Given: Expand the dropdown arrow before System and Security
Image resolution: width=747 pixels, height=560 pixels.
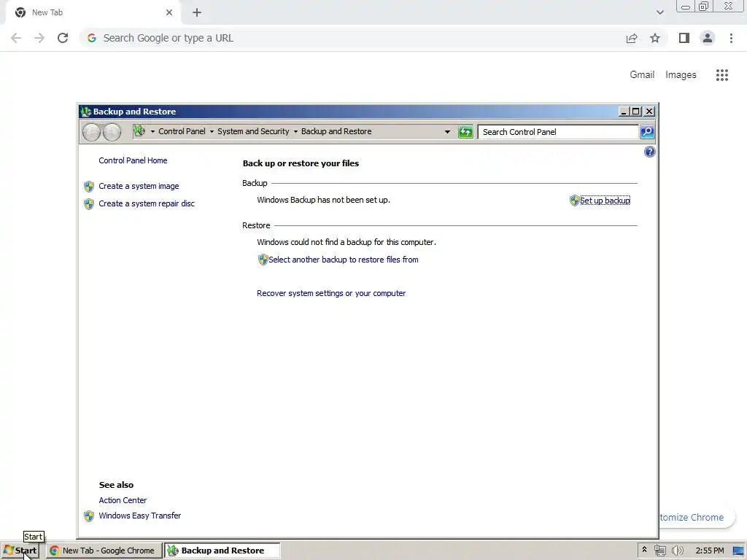Looking at the screenshot, I should click(x=212, y=132).
